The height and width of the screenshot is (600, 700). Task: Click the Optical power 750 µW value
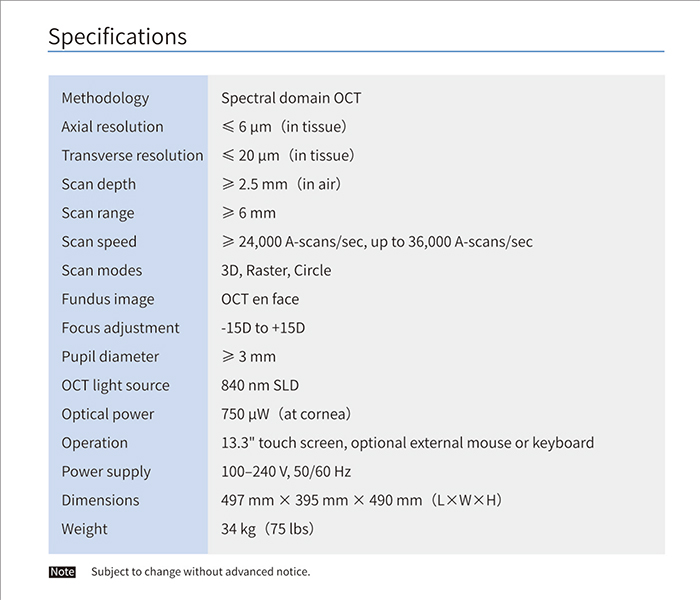click(x=286, y=414)
